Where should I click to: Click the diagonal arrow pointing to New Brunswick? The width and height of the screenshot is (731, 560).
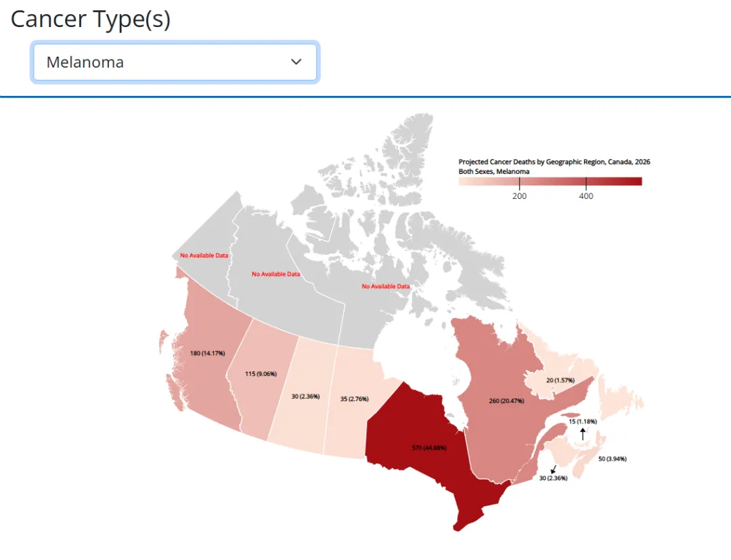click(554, 469)
